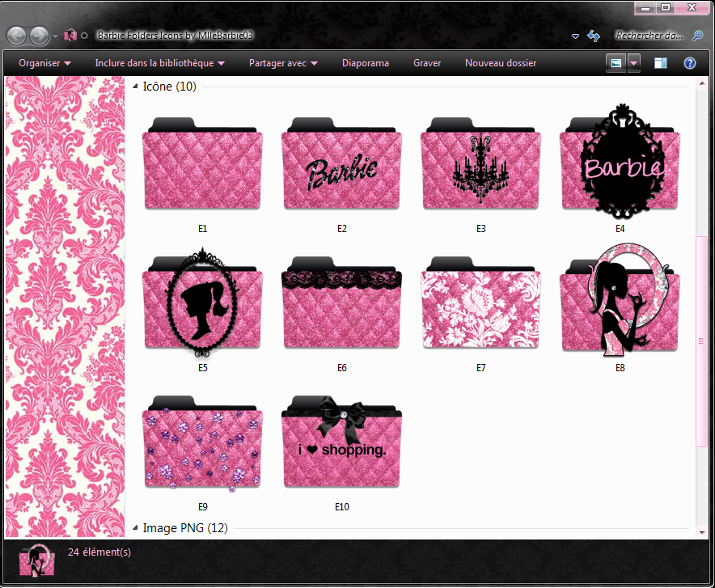
Task: Refresh the folder view
Action: (x=593, y=36)
